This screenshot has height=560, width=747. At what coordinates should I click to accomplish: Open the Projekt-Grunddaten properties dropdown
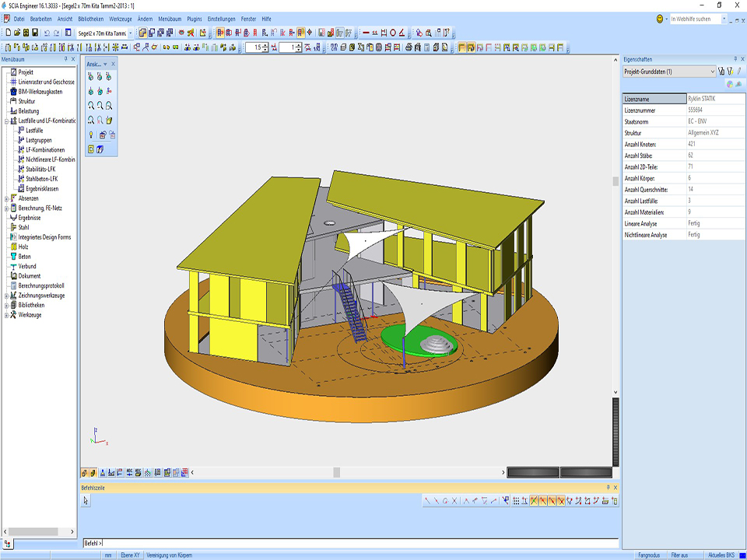point(711,72)
